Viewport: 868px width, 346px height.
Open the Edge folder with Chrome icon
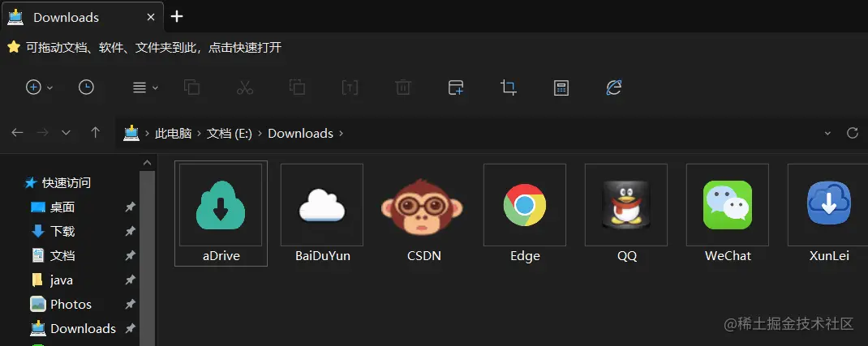click(x=524, y=204)
